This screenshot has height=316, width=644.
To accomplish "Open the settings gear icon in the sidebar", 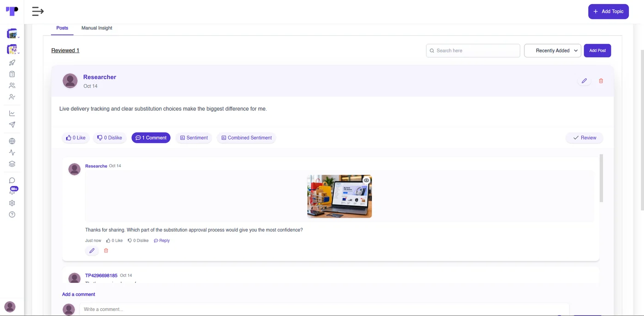I will [x=12, y=203].
